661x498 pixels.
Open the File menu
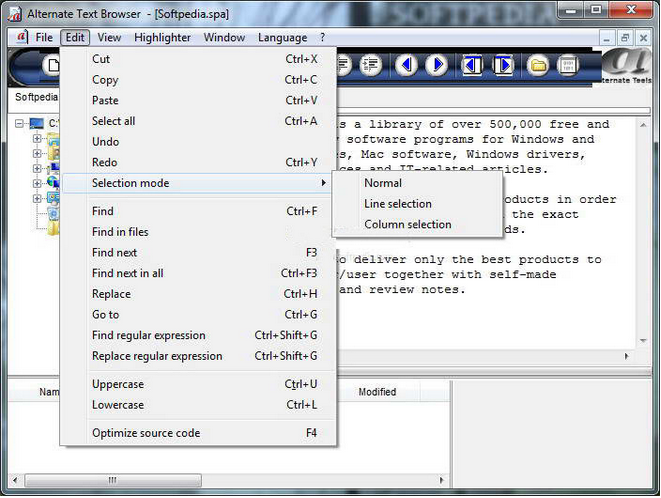[x=44, y=38]
